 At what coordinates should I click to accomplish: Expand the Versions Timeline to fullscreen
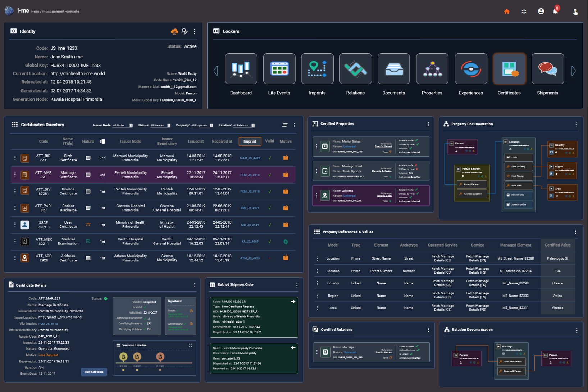tap(190, 345)
